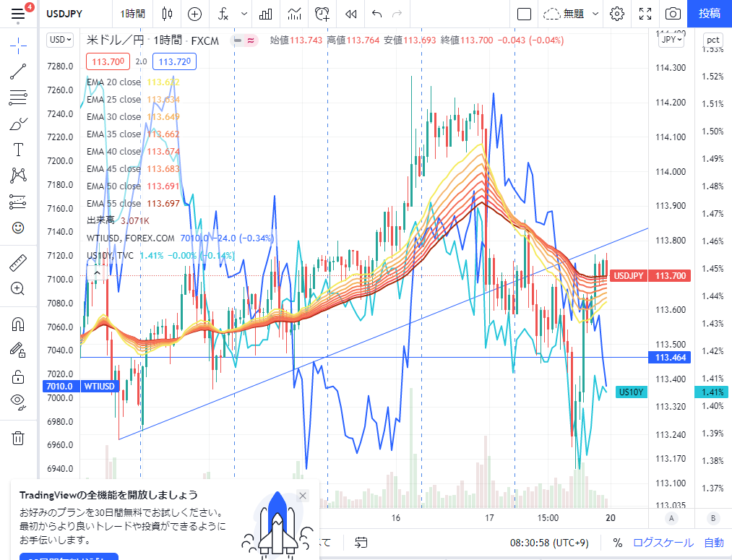Open the Fibonacci horizontal lines tool

18,98
